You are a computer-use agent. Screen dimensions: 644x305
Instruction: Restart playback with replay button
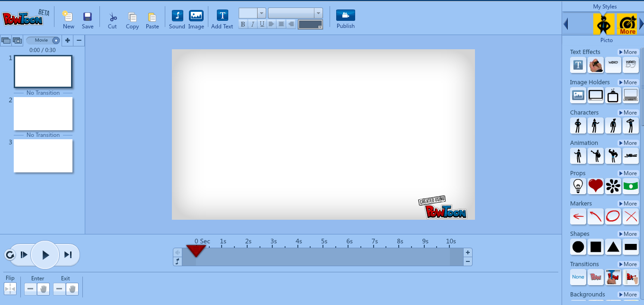pyautogui.click(x=10, y=255)
